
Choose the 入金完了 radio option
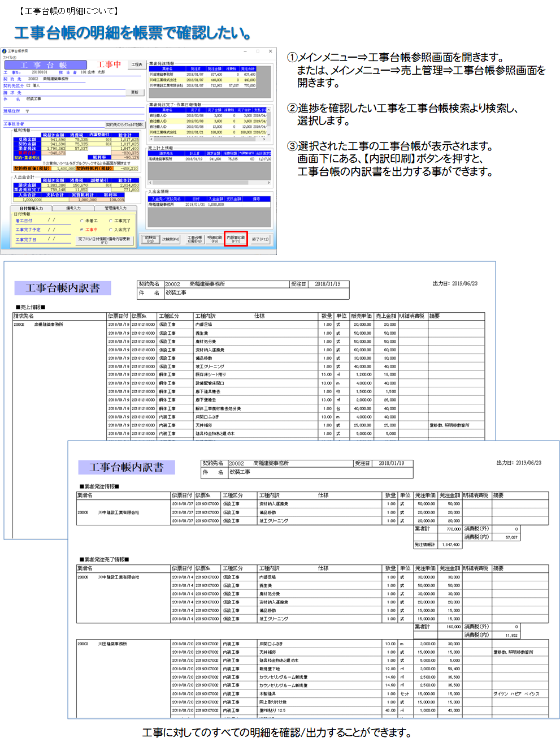[x=119, y=230]
